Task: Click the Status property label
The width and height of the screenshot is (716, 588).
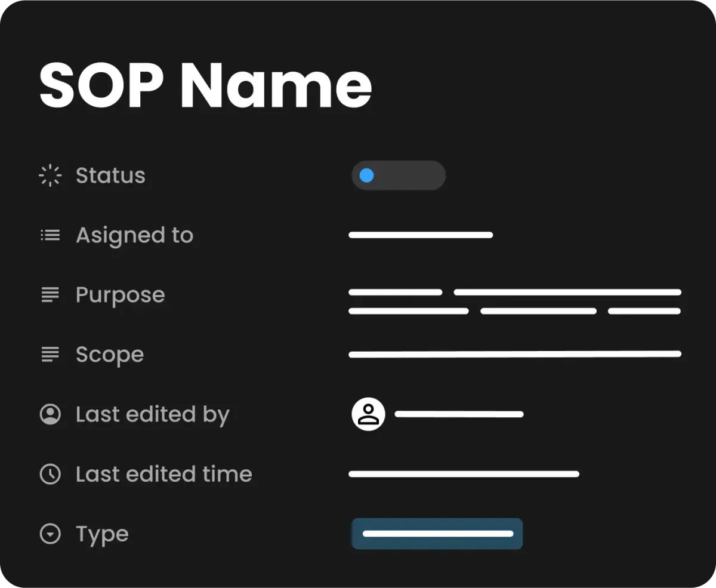Action: (x=110, y=176)
